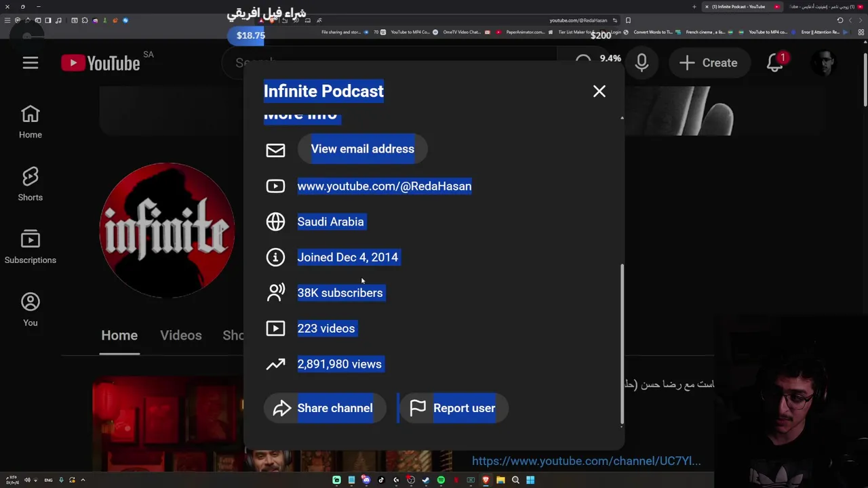The width and height of the screenshot is (868, 488).
Task: Open the account avatar menu
Action: point(824,63)
